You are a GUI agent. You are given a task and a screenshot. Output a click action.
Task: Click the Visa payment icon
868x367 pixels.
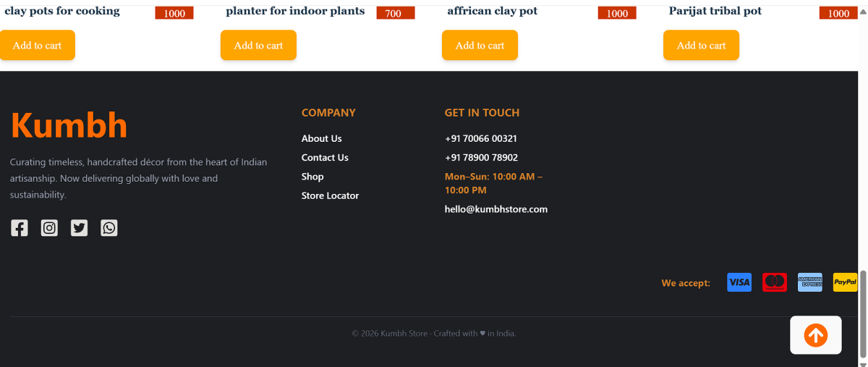point(739,282)
